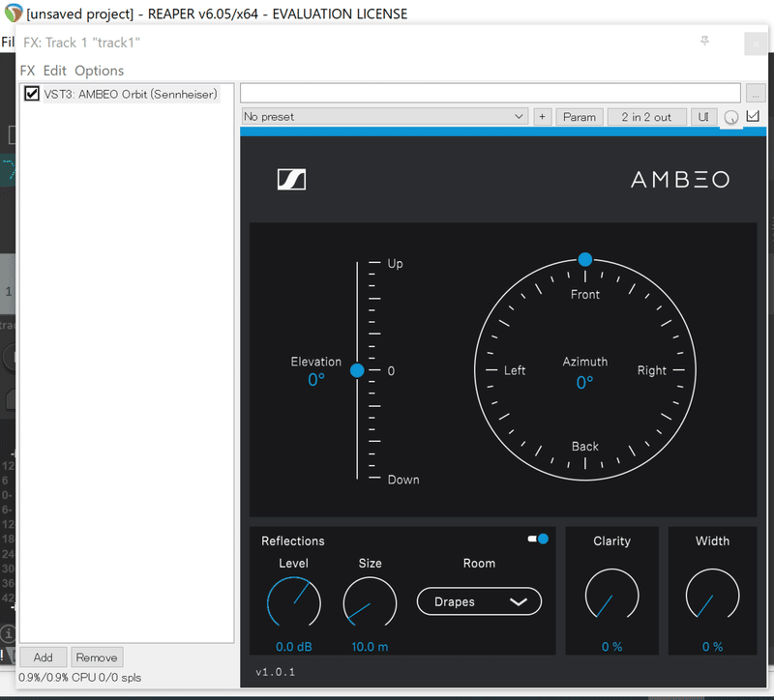Open the Options menu
The image size is (774, 700).
point(100,71)
